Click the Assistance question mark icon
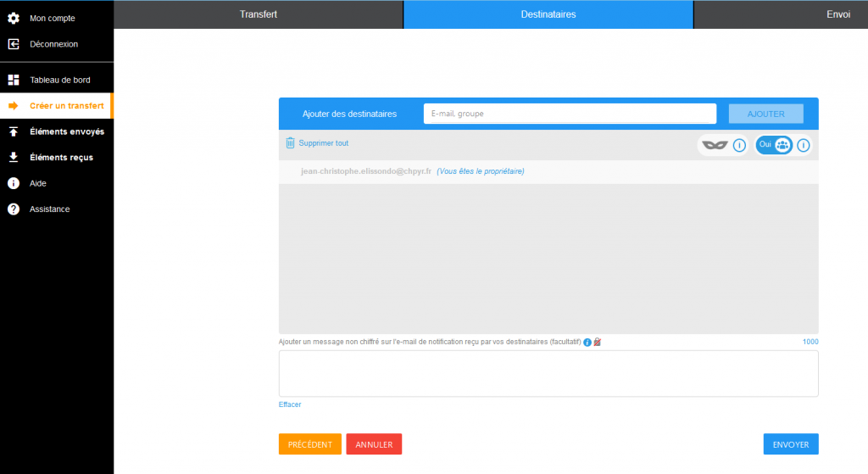 [x=14, y=209]
